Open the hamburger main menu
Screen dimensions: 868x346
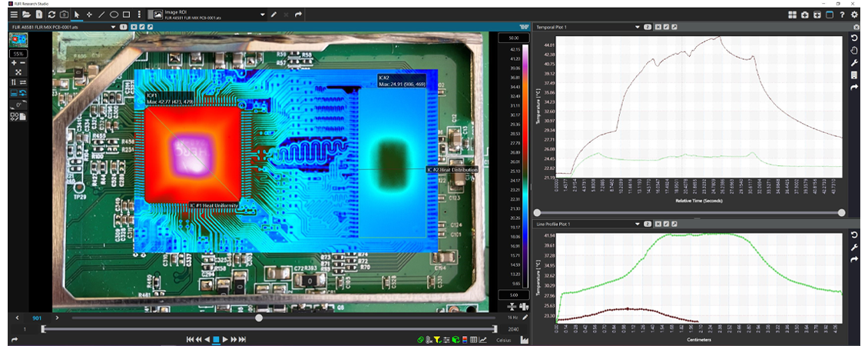(x=13, y=15)
